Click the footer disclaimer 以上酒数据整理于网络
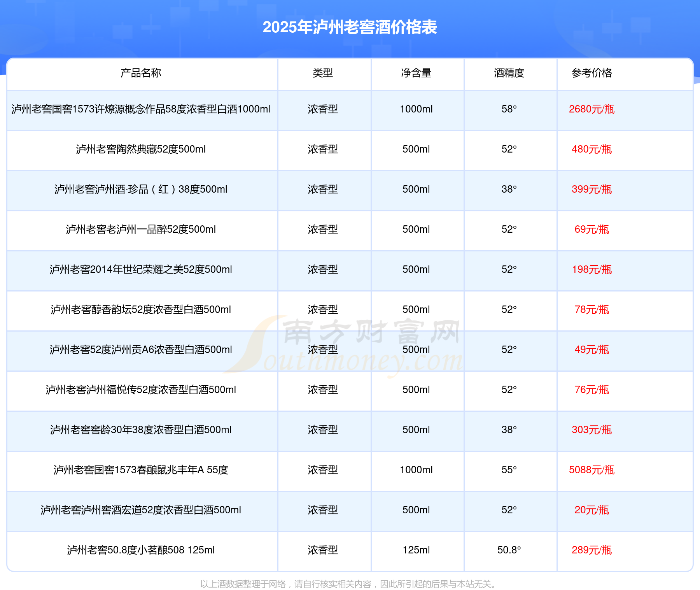This screenshot has width=700, height=590. coord(243,584)
